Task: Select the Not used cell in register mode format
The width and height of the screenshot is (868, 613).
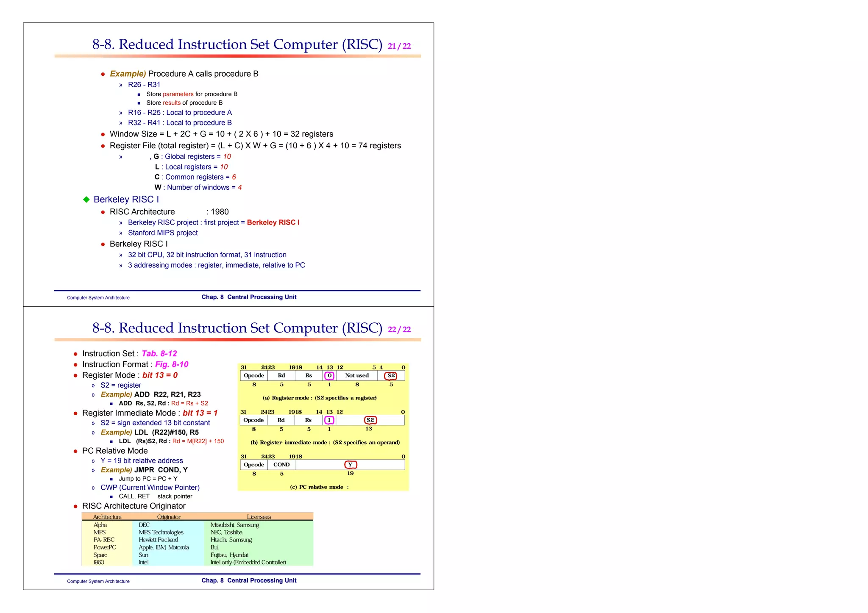Action: pos(357,376)
